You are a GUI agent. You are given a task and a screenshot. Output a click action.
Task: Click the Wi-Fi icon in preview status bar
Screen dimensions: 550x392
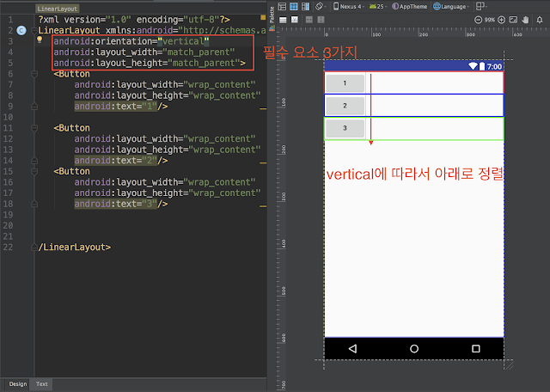click(x=473, y=66)
